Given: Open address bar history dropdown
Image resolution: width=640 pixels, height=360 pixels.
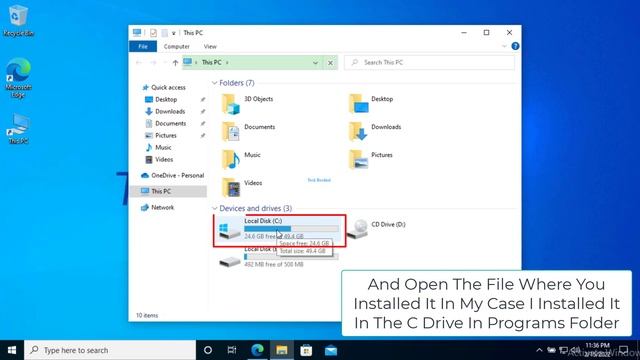Looking at the screenshot, I should [315, 63].
